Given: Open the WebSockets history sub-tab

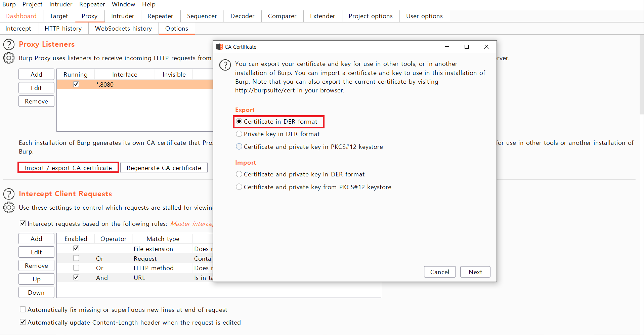Looking at the screenshot, I should click(124, 29).
